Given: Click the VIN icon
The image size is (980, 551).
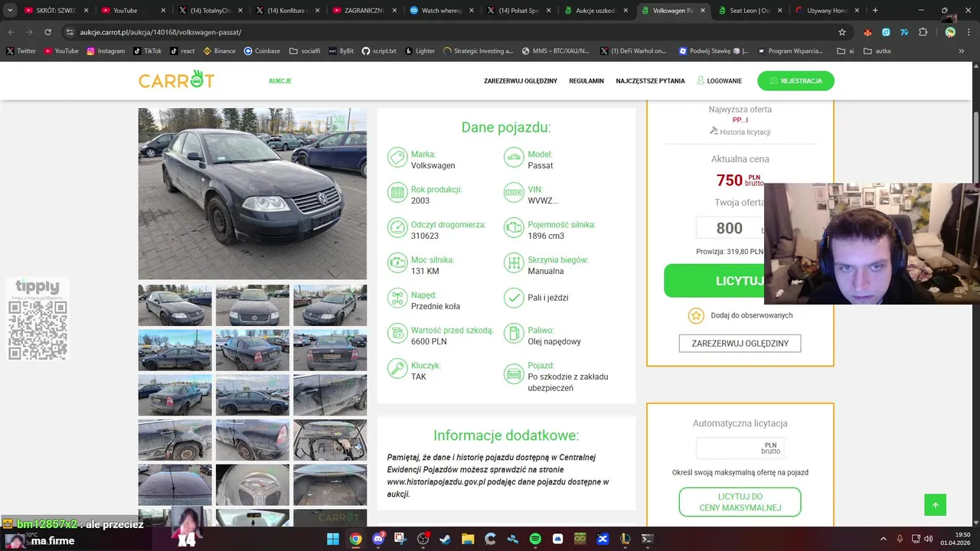Looking at the screenshot, I should tap(514, 193).
